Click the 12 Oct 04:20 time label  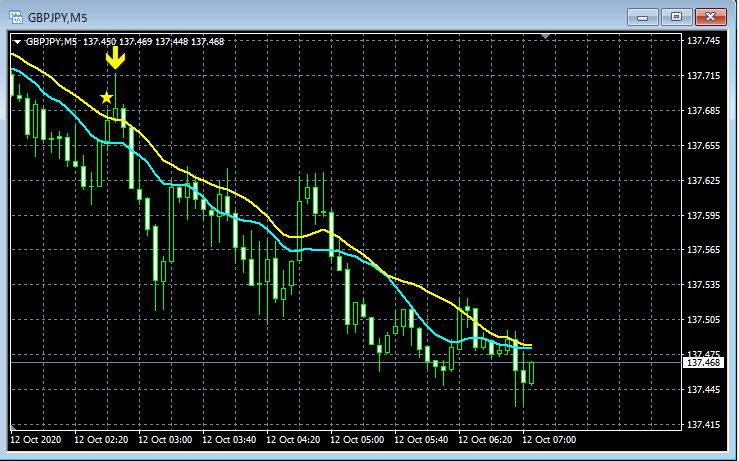[x=293, y=440]
